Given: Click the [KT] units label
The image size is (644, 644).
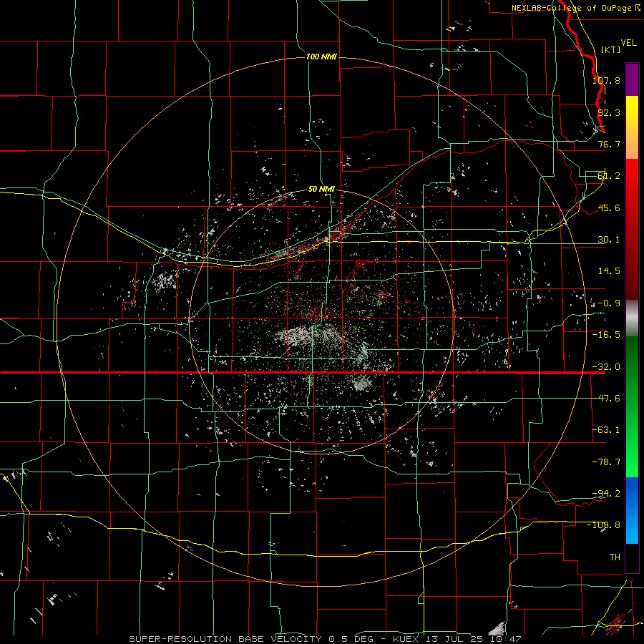Looking at the screenshot, I should 610,49.
